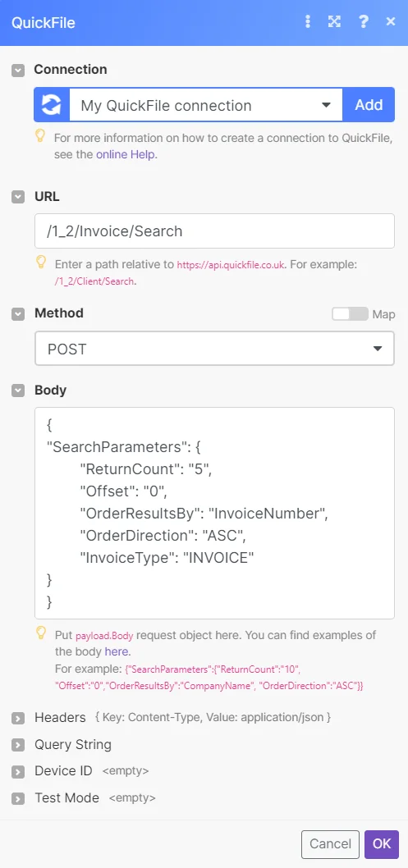The width and height of the screenshot is (408, 868).
Task: Click the Add connection button
Action: pyautogui.click(x=369, y=105)
